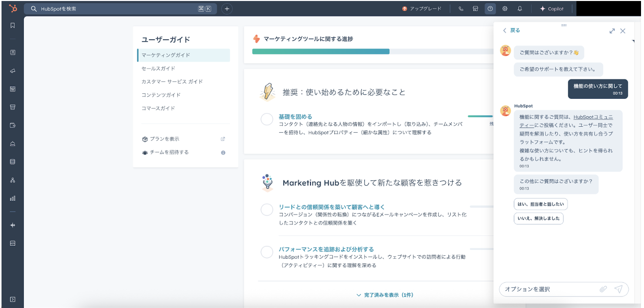Click external link icon next to プランを表示
Image resolution: width=644 pixels, height=308 pixels.
[223, 139]
